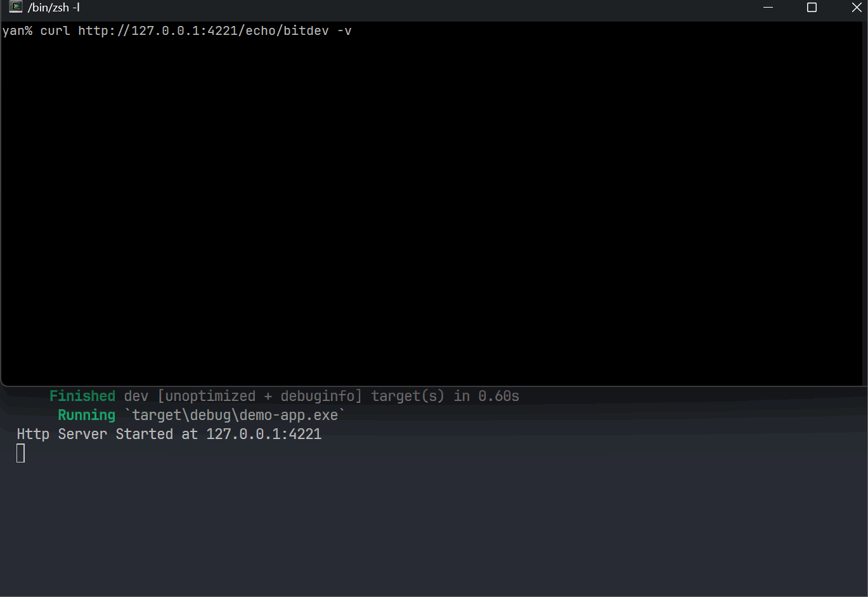Click the terminal app icon in the title bar
The width and height of the screenshot is (868, 597).
(x=16, y=8)
